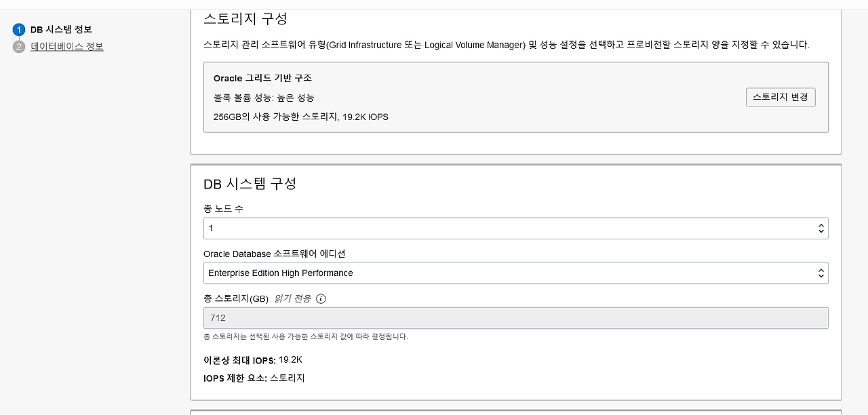Image resolution: width=868 pixels, height=415 pixels.
Task: Select the DB 시스템 정보 step label
Action: 61,30
